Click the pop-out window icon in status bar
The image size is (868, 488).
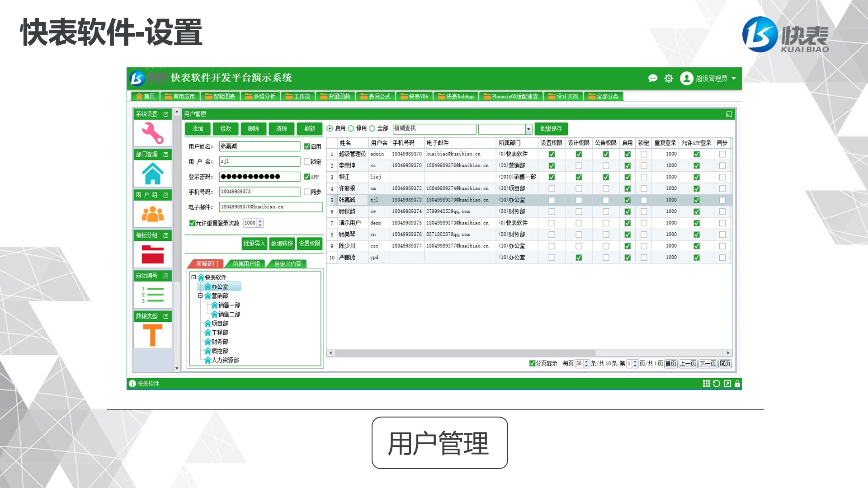coord(727,384)
